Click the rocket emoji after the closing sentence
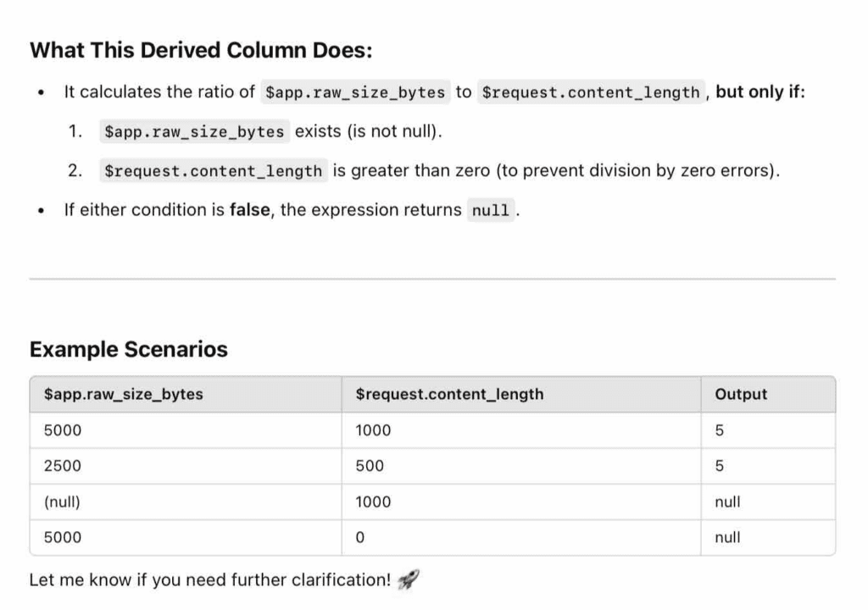The width and height of the screenshot is (868, 610). 408,580
